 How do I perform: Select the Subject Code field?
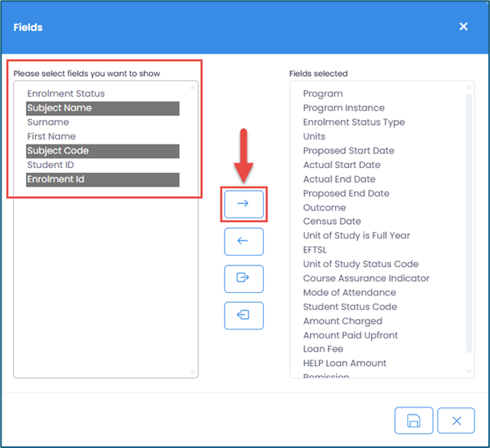[x=58, y=151]
